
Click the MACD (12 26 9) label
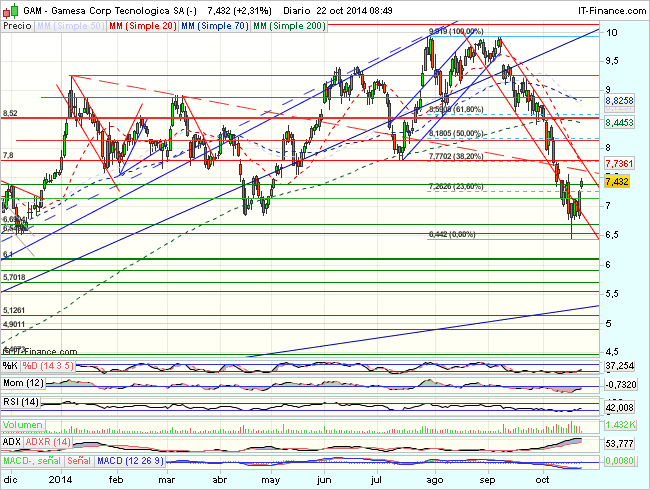click(x=130, y=461)
